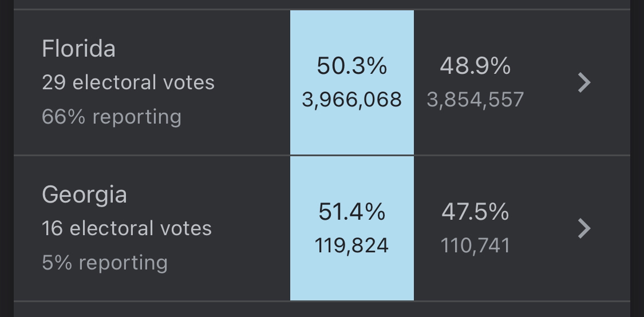This screenshot has width=644, height=317.
Task: Click the 3,854,557 vote count
Action: 475,100
